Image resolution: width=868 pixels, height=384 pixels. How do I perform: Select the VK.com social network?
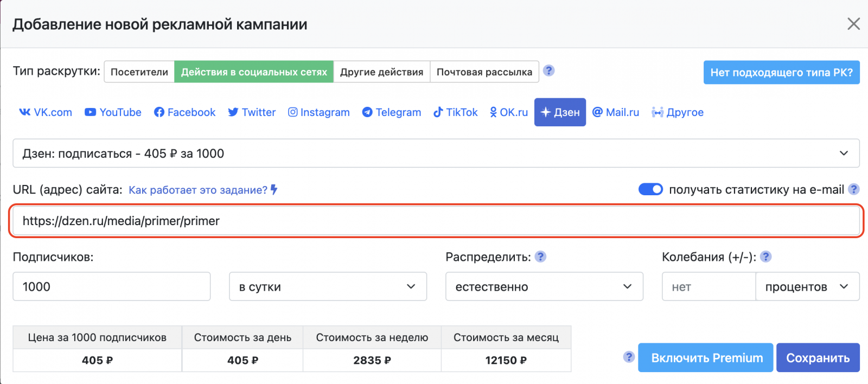coord(46,112)
